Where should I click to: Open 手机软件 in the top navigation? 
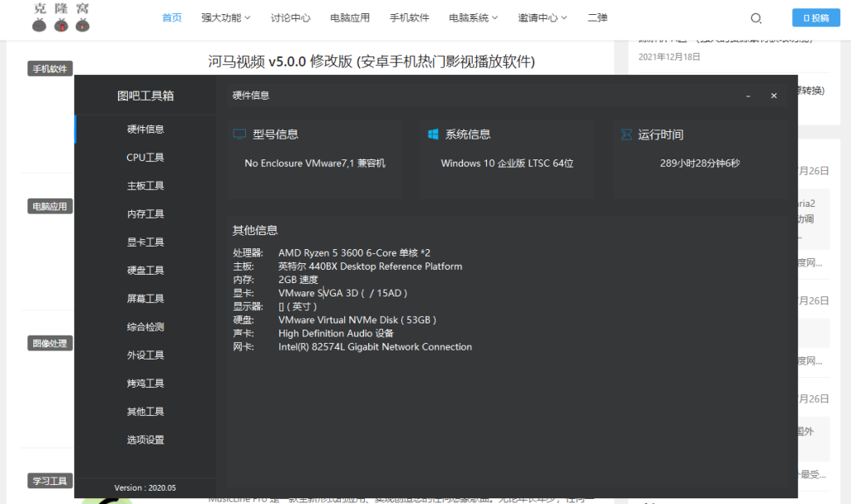(409, 18)
